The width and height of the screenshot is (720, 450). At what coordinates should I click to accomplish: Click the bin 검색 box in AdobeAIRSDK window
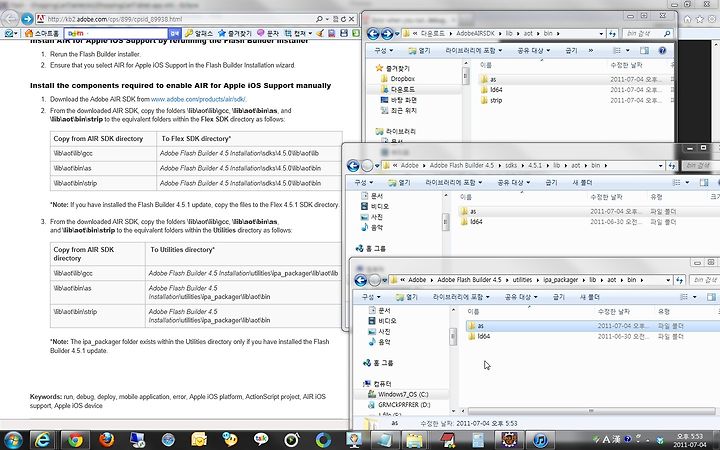[x=647, y=34]
